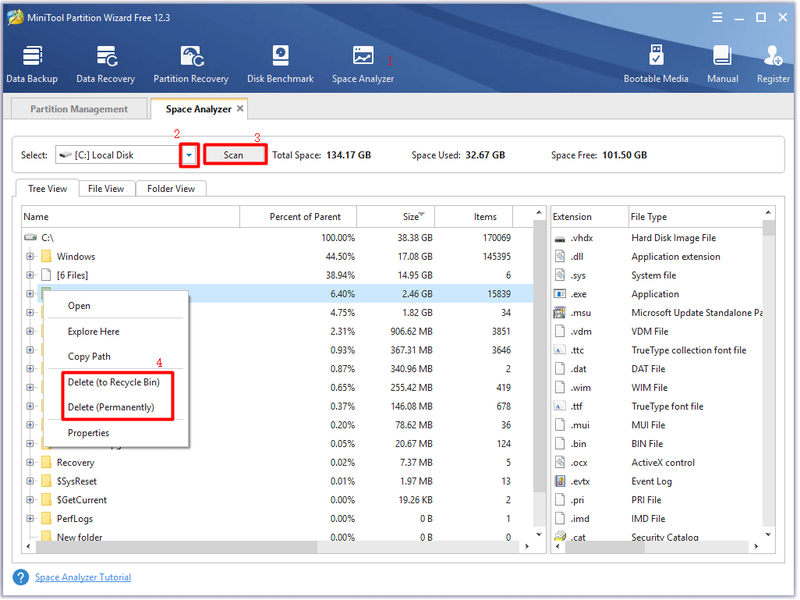Image resolution: width=800 pixels, height=600 pixels.
Task: Expand the [6 Files] tree node
Action: (x=30, y=276)
